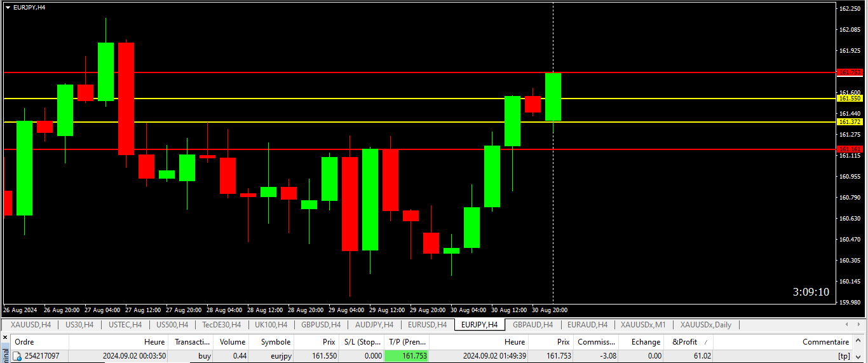The width and height of the screenshot is (868, 363).
Task: Click the '28 Aug 04:00' time axis label
Action: (224, 310)
